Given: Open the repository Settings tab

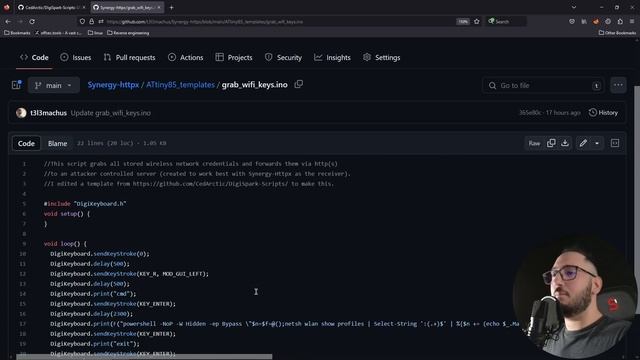Looking at the screenshot, I should tap(382, 58).
